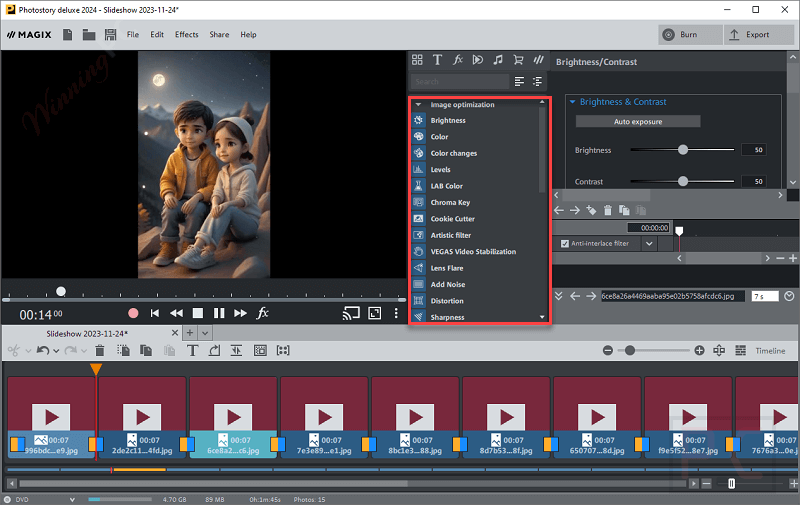Toggle the Anti-interlace filter checkbox
The height and width of the screenshot is (505, 800).
565,244
